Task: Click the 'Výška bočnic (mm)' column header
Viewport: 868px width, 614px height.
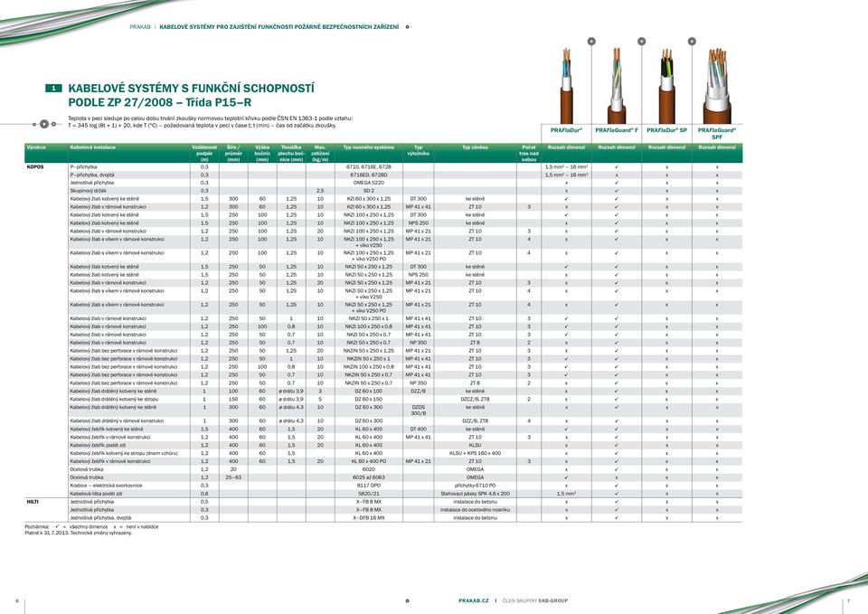Action: coord(262,153)
